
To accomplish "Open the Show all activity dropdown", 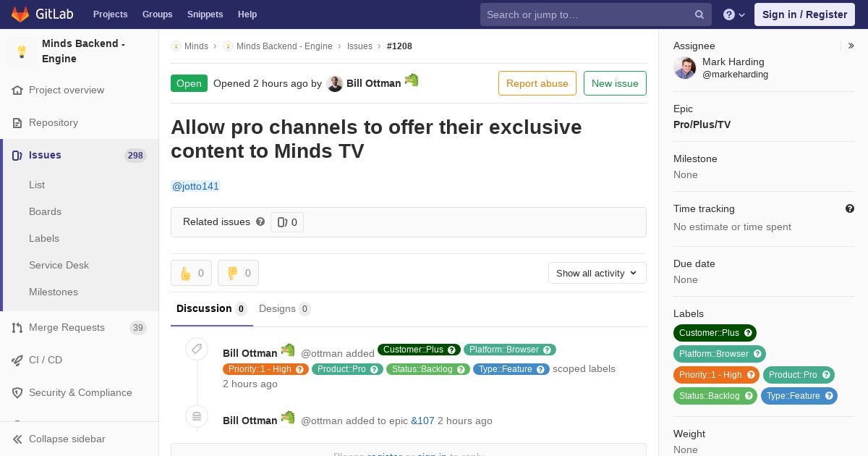I will point(597,273).
